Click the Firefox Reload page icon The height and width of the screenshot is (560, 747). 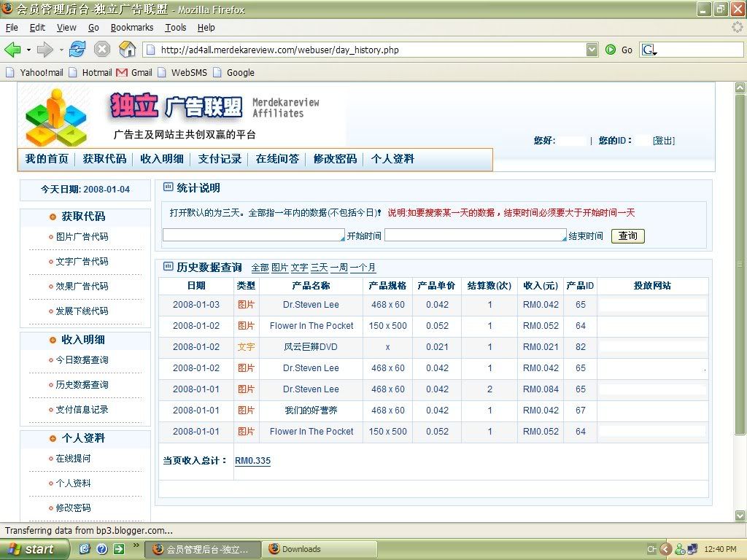point(77,50)
